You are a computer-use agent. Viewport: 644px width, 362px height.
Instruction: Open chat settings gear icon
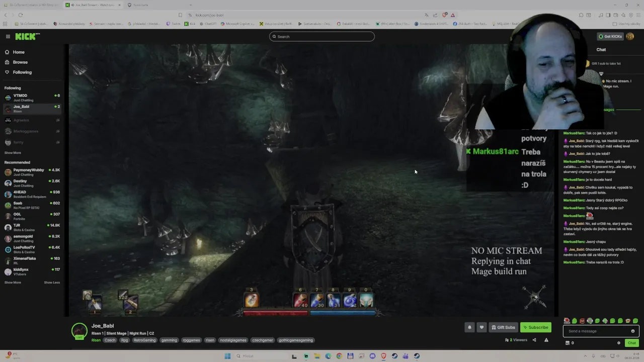(x=619, y=343)
